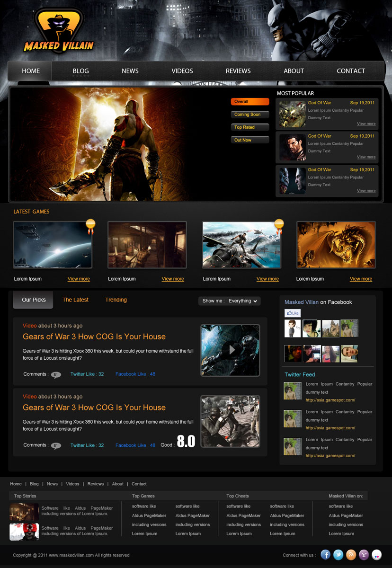Click Facebook Like : 48 on first article

[x=135, y=374]
